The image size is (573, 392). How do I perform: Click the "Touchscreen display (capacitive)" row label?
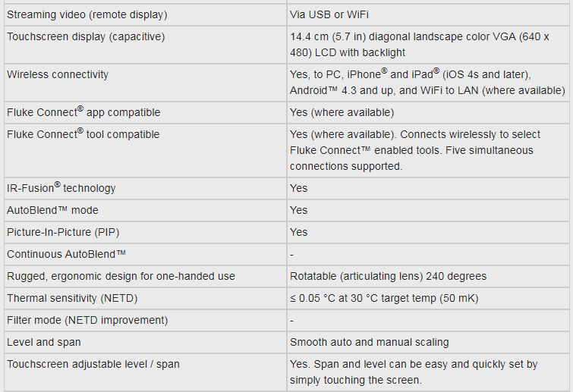[x=86, y=36]
